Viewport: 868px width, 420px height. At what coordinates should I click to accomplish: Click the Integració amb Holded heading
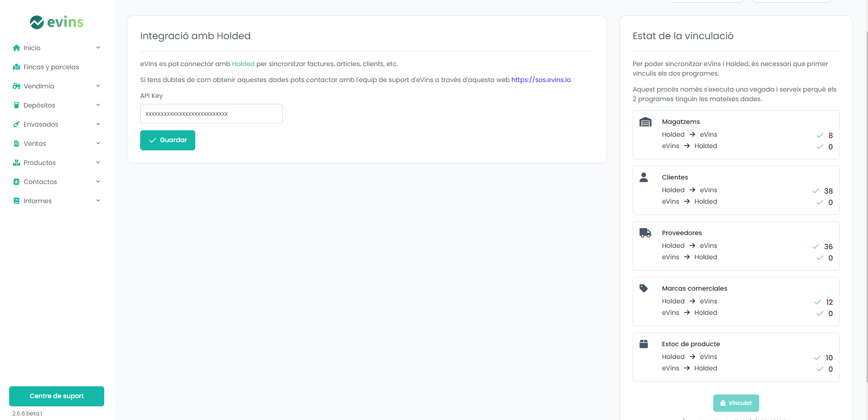point(195,36)
